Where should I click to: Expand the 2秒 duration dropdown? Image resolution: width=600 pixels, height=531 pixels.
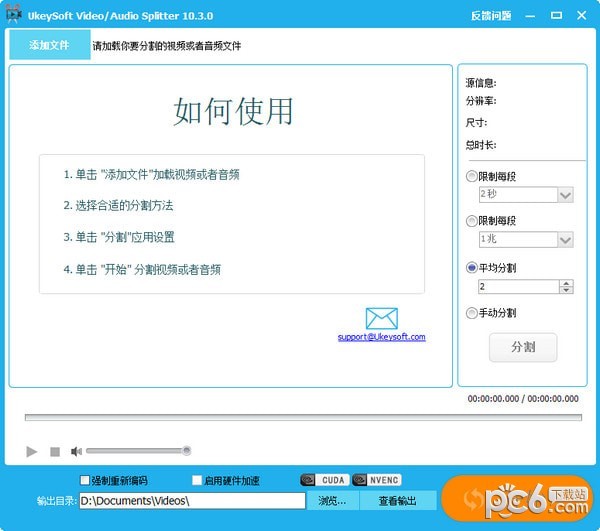click(x=565, y=195)
